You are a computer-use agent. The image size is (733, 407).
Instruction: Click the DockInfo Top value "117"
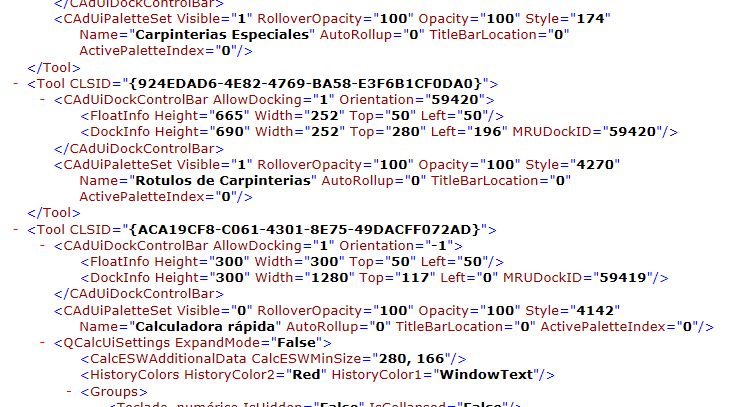click(x=415, y=278)
